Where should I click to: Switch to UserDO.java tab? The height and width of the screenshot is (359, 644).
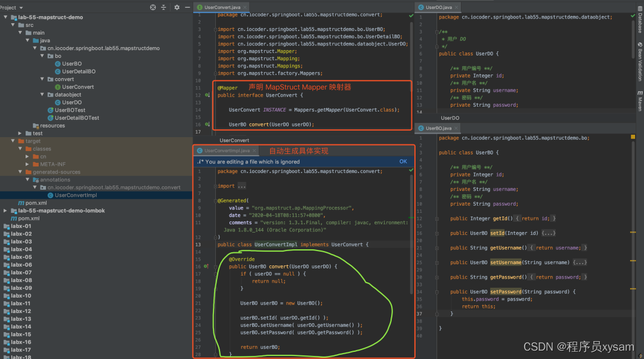pyautogui.click(x=438, y=7)
